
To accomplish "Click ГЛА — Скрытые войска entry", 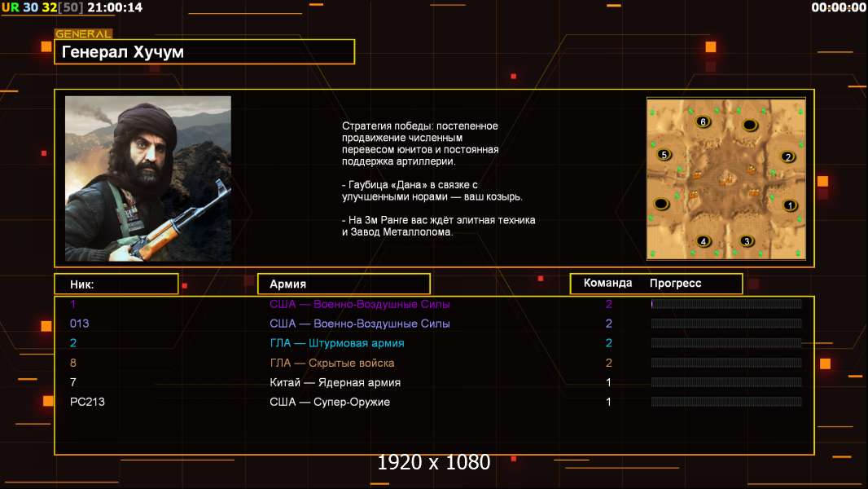I will [x=332, y=363].
